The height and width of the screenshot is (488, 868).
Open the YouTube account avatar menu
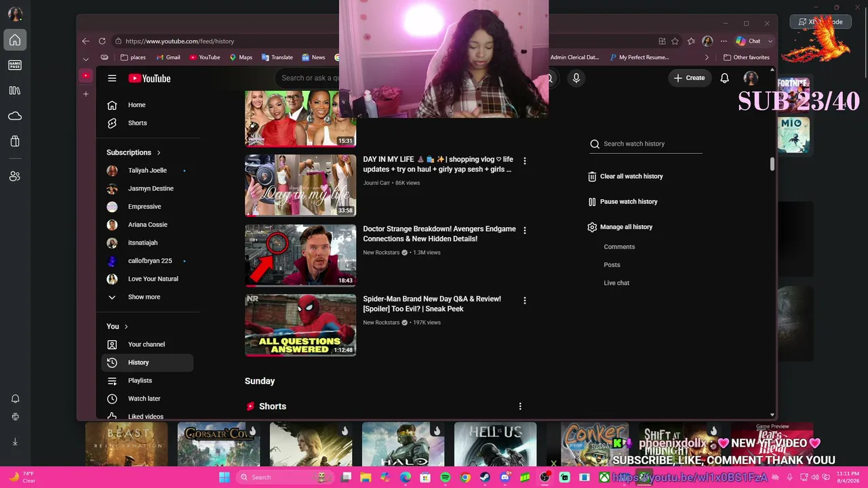coord(750,78)
